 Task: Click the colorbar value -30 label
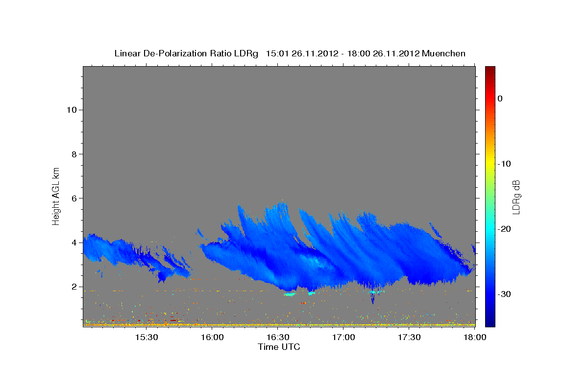pyautogui.click(x=504, y=294)
